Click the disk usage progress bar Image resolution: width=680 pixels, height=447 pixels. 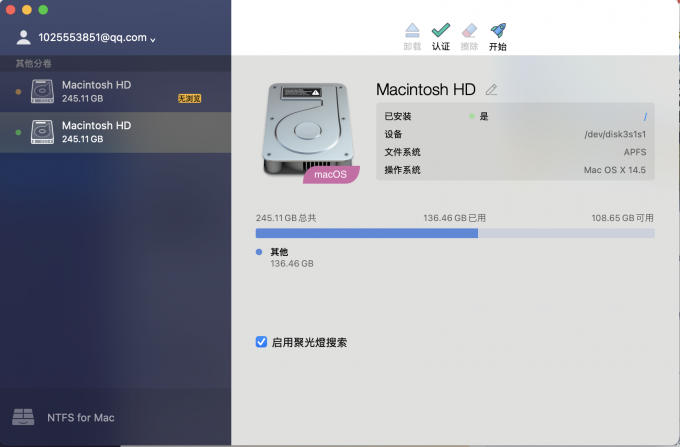(455, 233)
